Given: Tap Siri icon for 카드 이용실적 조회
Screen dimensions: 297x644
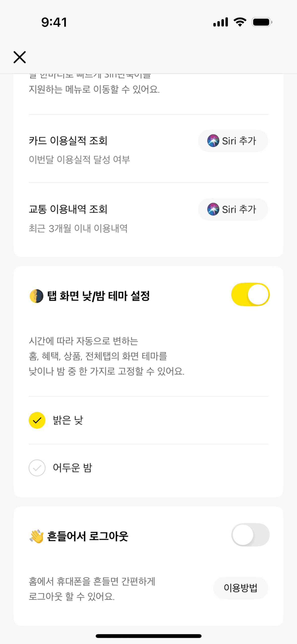Looking at the screenshot, I should point(213,141).
